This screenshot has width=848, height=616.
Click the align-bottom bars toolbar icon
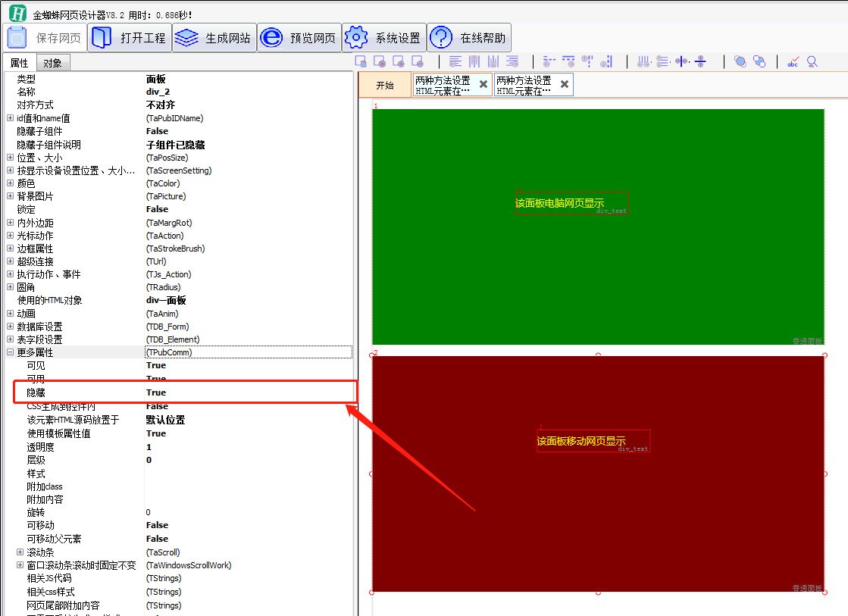tap(493, 61)
